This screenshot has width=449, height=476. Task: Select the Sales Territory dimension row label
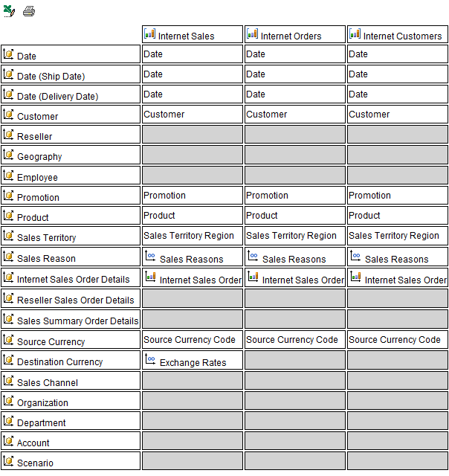46,238
